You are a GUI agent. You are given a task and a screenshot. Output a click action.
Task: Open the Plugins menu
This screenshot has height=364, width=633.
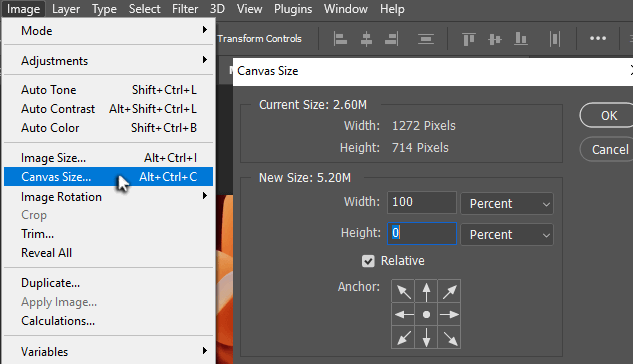click(x=293, y=9)
